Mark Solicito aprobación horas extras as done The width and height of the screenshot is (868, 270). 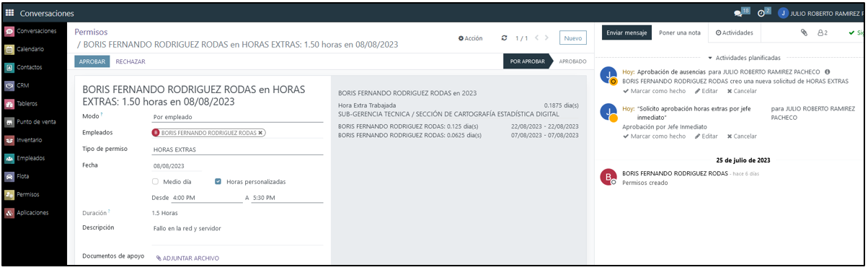[x=654, y=136]
